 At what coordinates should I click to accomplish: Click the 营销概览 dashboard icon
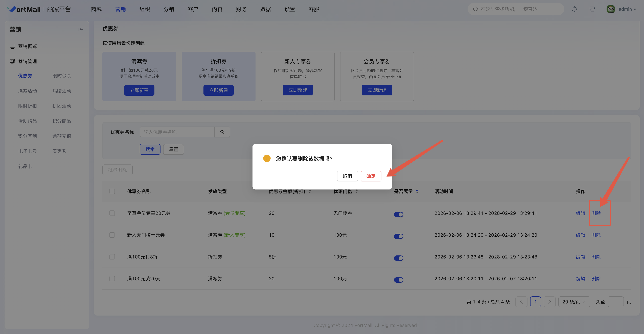click(x=12, y=46)
